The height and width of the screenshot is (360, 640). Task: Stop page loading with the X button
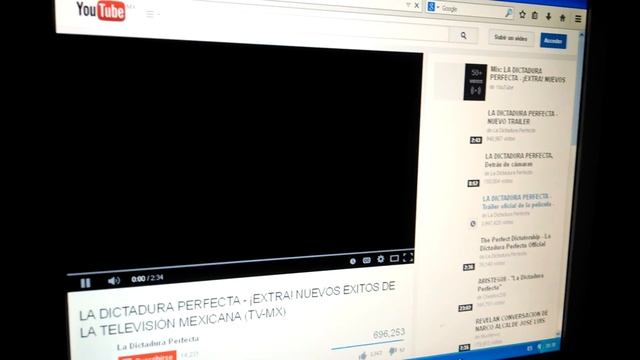tap(416, 6)
